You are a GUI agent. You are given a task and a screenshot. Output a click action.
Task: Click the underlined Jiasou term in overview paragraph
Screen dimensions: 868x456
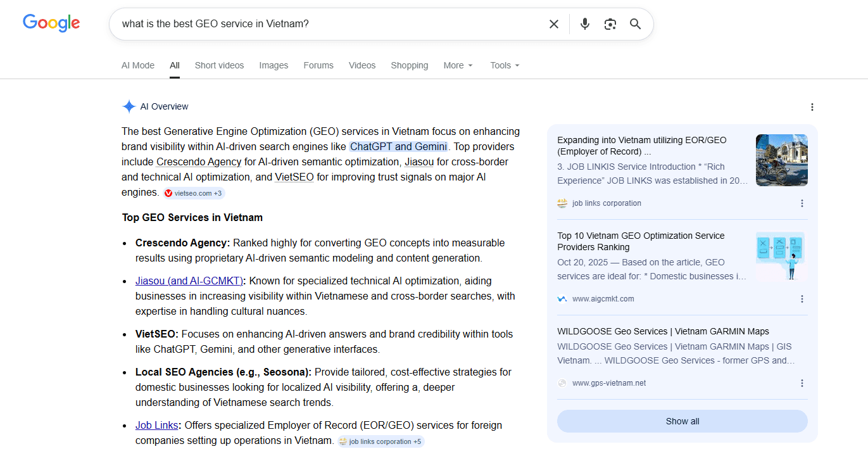pyautogui.click(x=419, y=161)
